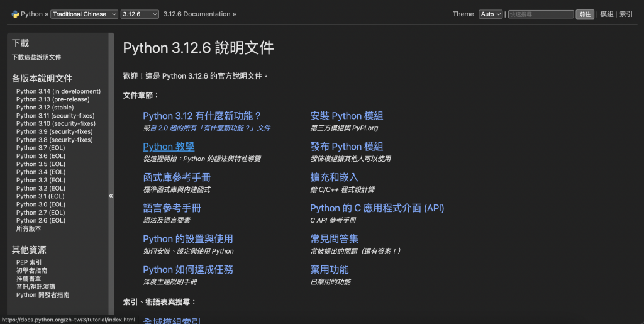The image size is (644, 324).
Task: Open the Python 如何達成任務 link
Action: coord(187,270)
